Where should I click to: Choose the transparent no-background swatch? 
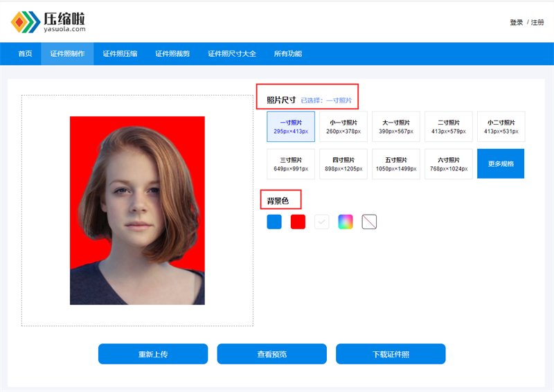[369, 222]
